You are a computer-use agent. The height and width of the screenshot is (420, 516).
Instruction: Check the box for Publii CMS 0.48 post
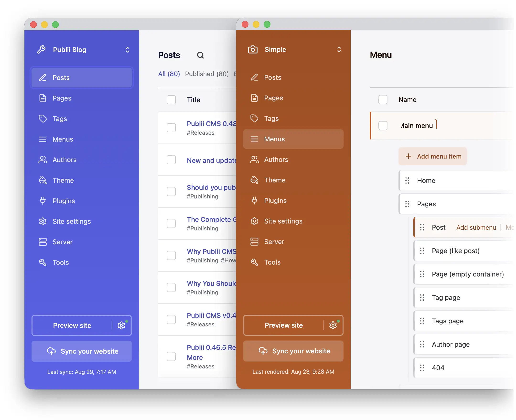(171, 128)
